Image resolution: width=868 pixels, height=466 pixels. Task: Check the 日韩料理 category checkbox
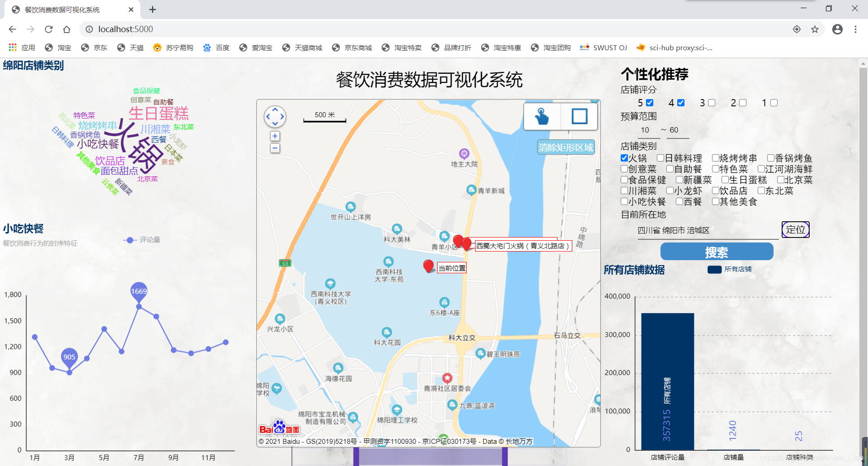[660, 158]
